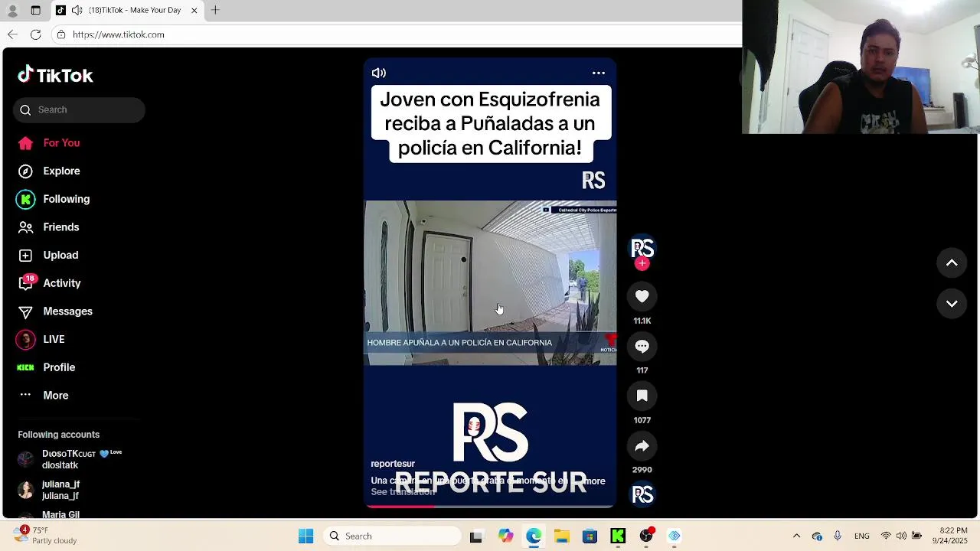The height and width of the screenshot is (551, 980).
Task: Focus the TikTok search field
Action: click(79, 110)
